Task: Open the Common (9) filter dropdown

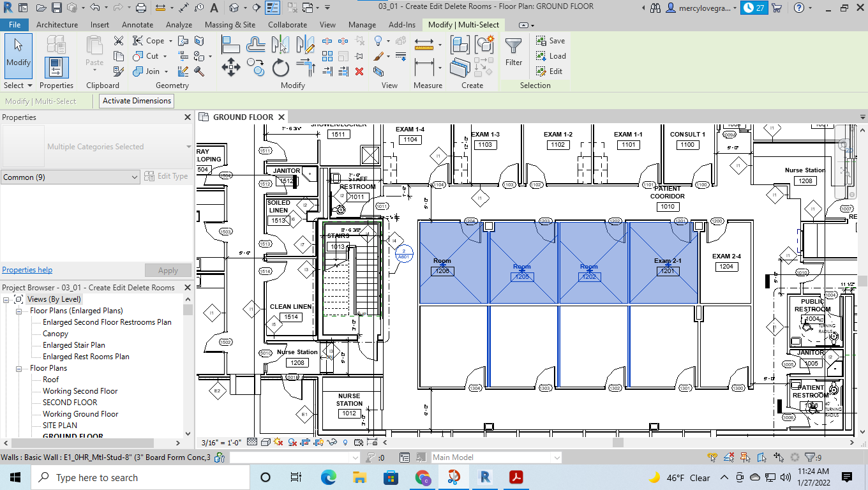Action: 70,177
